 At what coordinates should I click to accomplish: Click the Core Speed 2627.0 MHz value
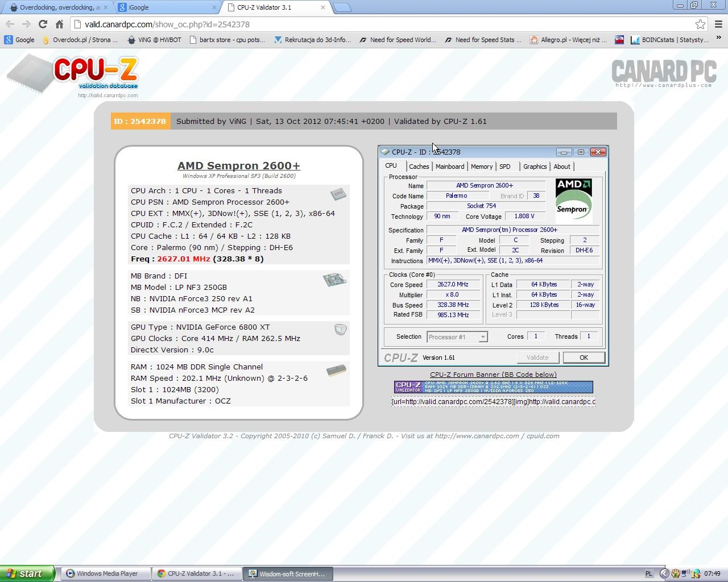453,284
